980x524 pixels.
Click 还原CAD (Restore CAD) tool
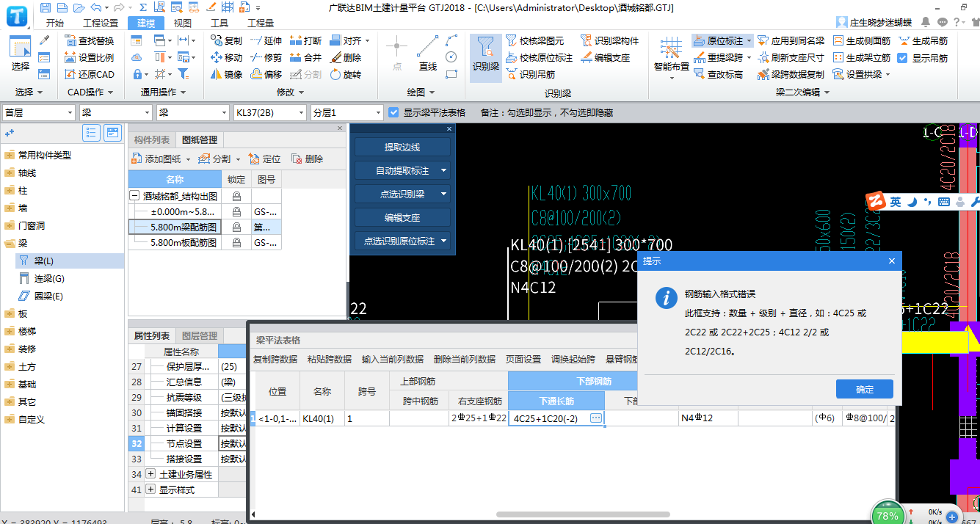(x=89, y=74)
